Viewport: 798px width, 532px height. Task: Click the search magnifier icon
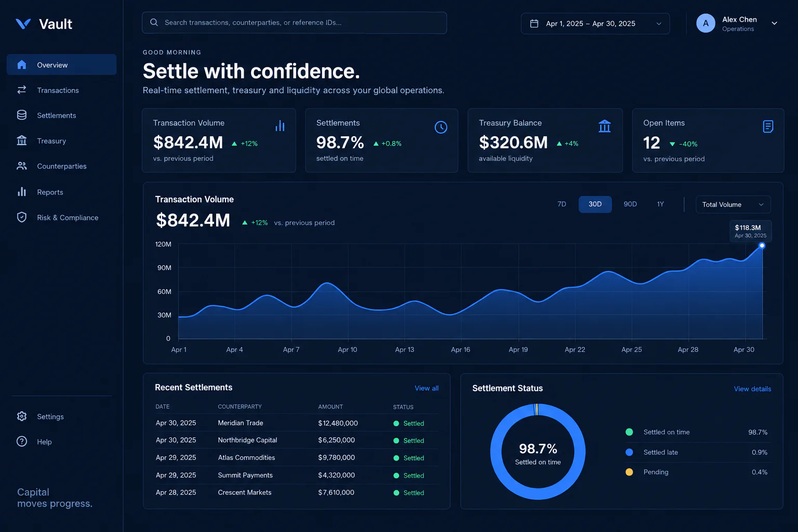click(x=154, y=22)
